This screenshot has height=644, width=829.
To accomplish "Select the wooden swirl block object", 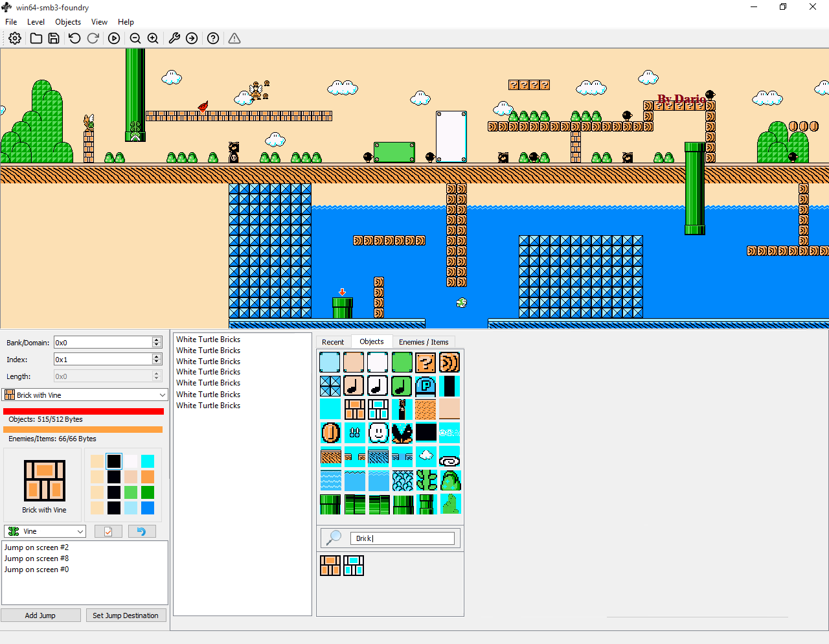I will (x=449, y=362).
